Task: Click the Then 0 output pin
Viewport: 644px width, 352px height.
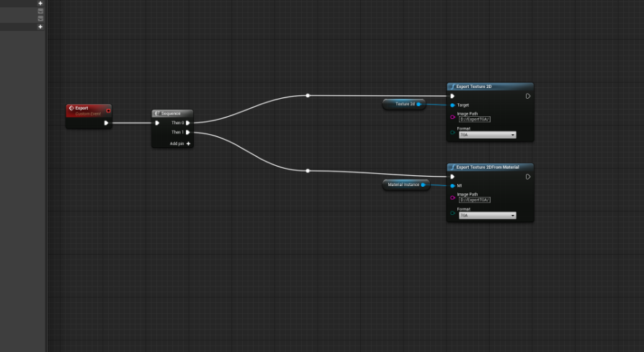Action: [x=188, y=123]
